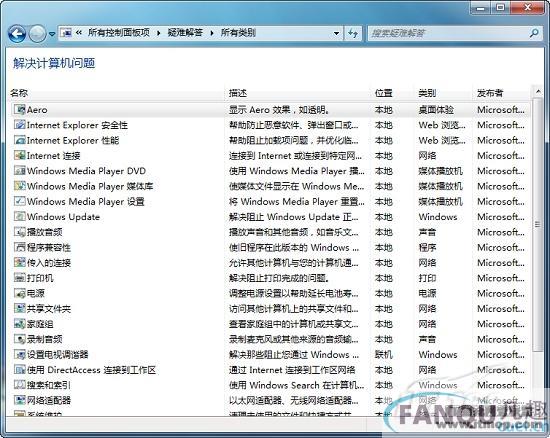Image resolution: width=550 pixels, height=438 pixels.
Task: Click description '显示 Aero 效果，如透明。'
Action: click(x=279, y=110)
